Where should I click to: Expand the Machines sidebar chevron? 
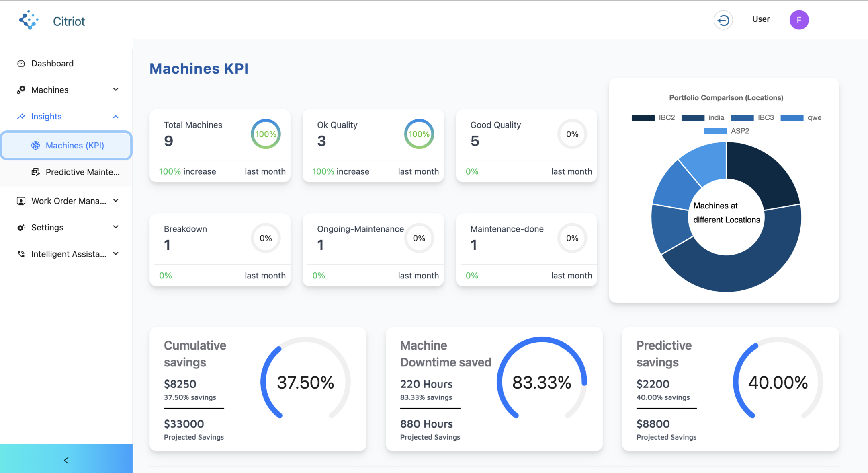[116, 90]
